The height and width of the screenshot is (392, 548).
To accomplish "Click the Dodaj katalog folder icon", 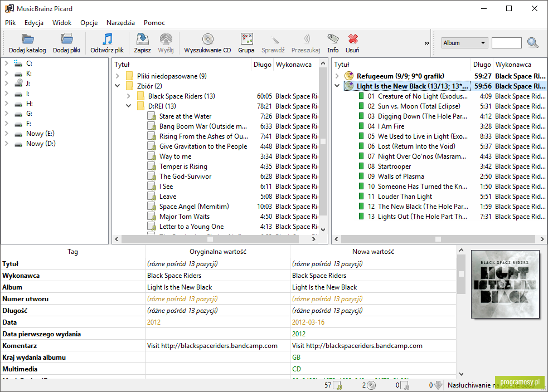I will (27, 39).
